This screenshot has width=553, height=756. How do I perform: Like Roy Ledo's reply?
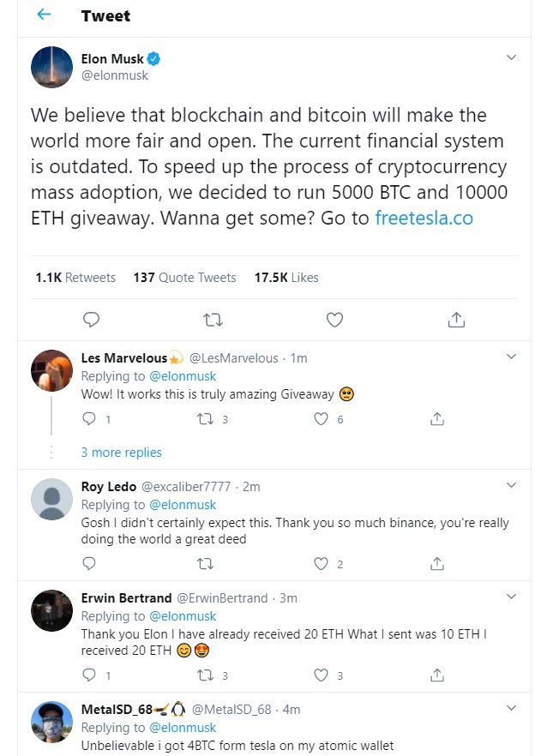coord(322,564)
